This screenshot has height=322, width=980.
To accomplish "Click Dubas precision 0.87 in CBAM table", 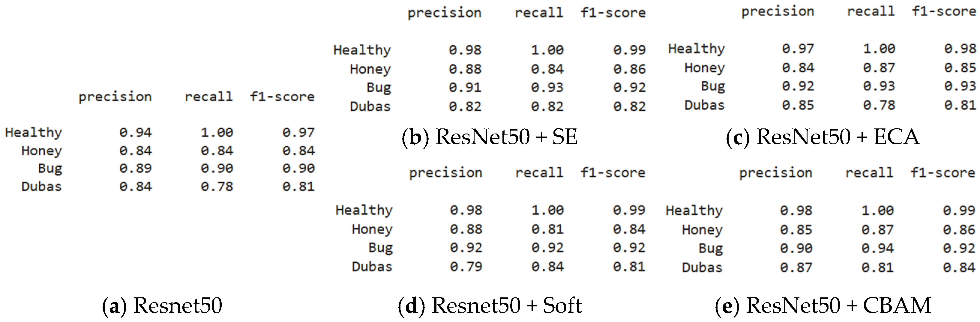I will 796,267.
